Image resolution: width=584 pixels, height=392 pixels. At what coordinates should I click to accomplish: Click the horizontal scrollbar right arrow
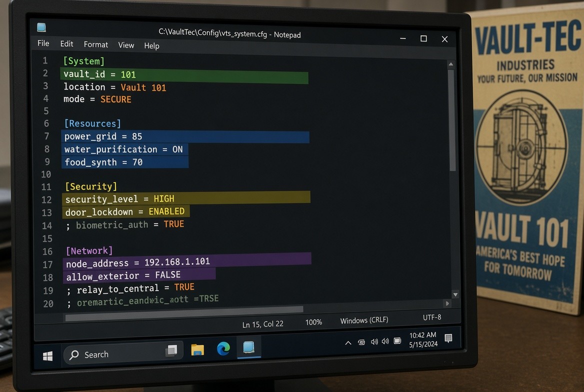(x=447, y=303)
